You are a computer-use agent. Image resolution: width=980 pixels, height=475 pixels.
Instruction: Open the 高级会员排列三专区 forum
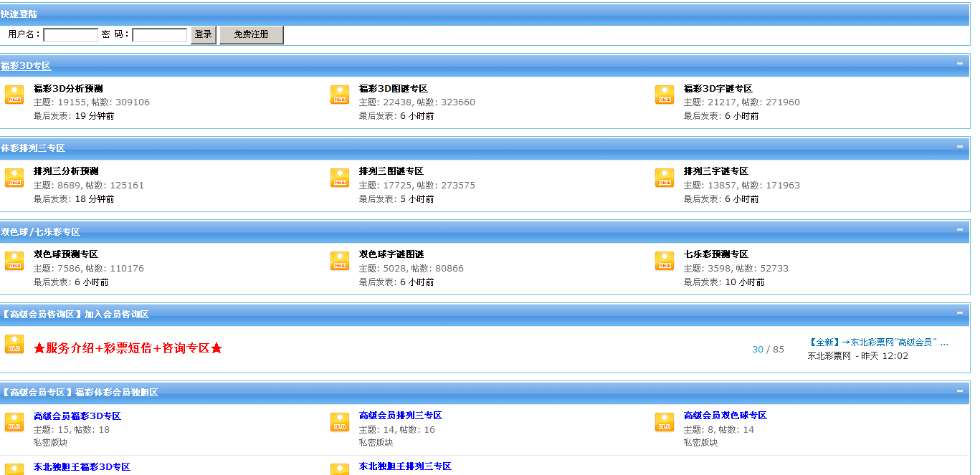click(x=401, y=416)
